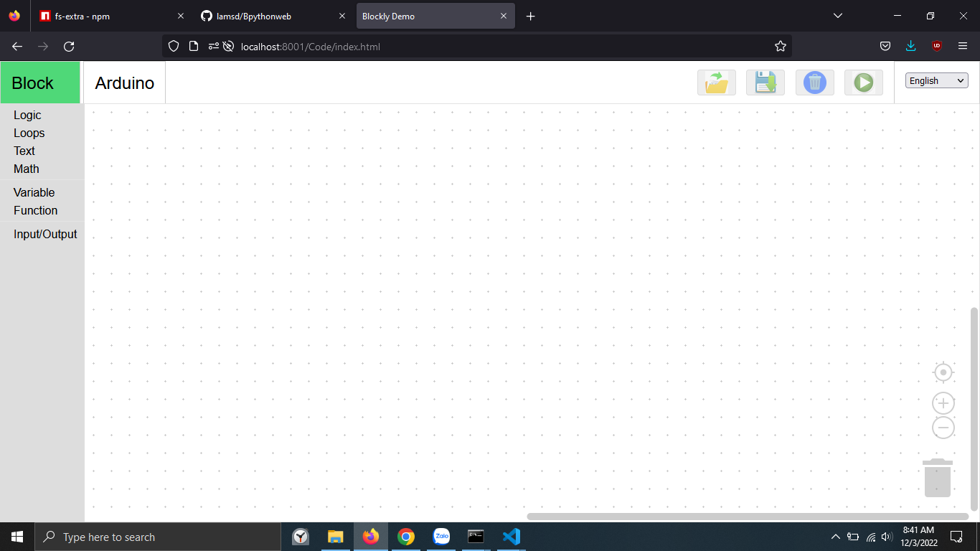Image resolution: width=980 pixels, height=551 pixels.
Task: Open the Firefox downloads panel
Action: (x=911, y=47)
